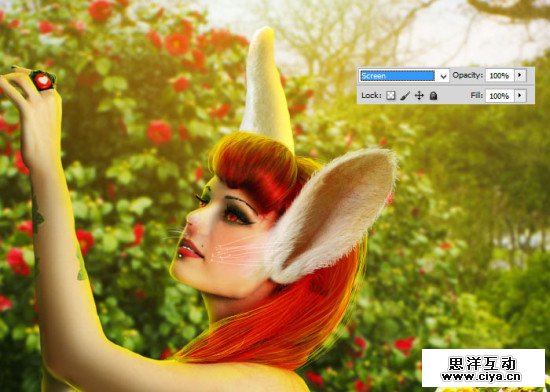Image resolution: width=550 pixels, height=392 pixels.
Task: Open the Screen blend mode dropdown
Action: (x=404, y=76)
